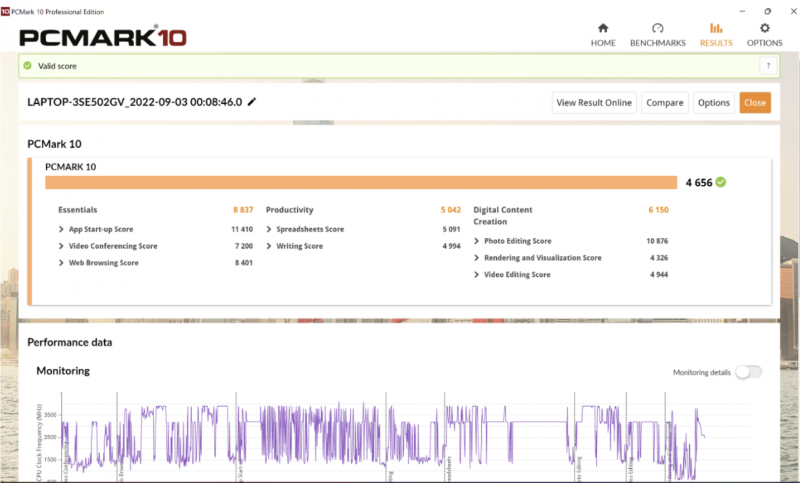
Task: Minimize the PCMark 10 window
Action: point(742,11)
